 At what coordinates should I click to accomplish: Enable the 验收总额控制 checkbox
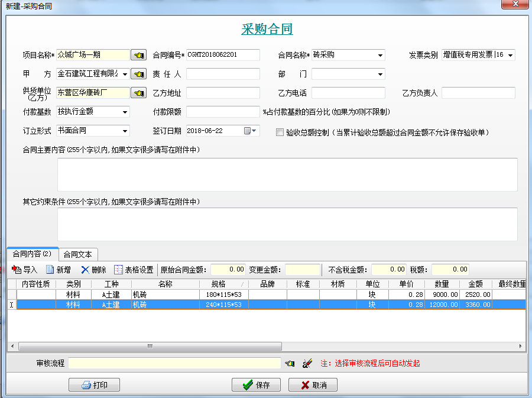[280, 132]
